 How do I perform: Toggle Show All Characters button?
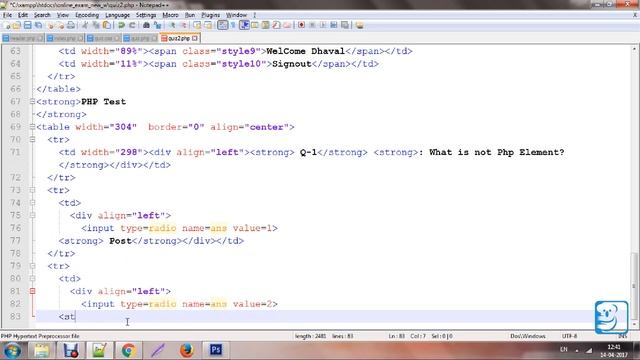pyautogui.click(x=233, y=25)
